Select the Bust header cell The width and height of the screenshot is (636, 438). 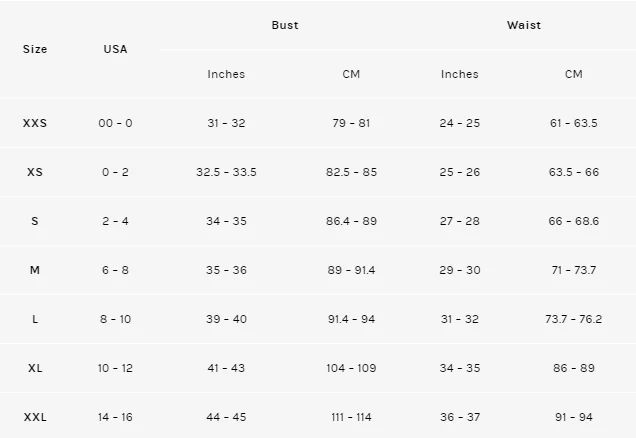(x=285, y=25)
